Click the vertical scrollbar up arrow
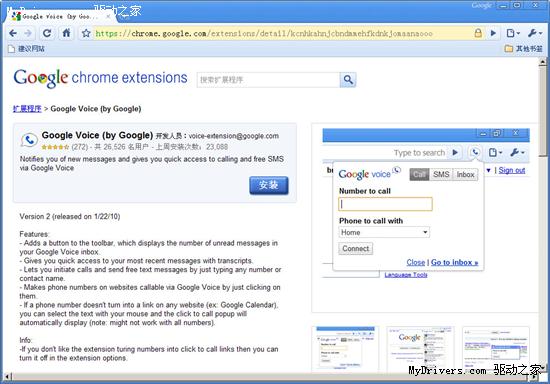550x384 pixels. pos(543,62)
